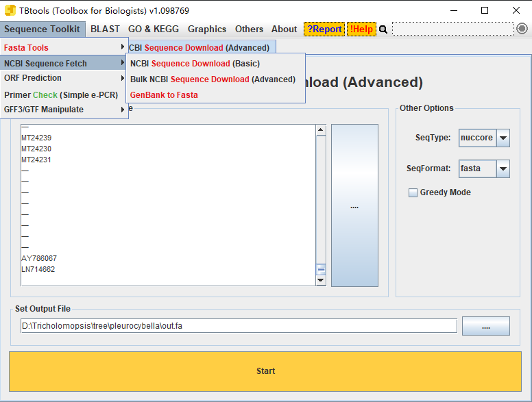Choose GenBank to Fasta

click(x=215, y=95)
